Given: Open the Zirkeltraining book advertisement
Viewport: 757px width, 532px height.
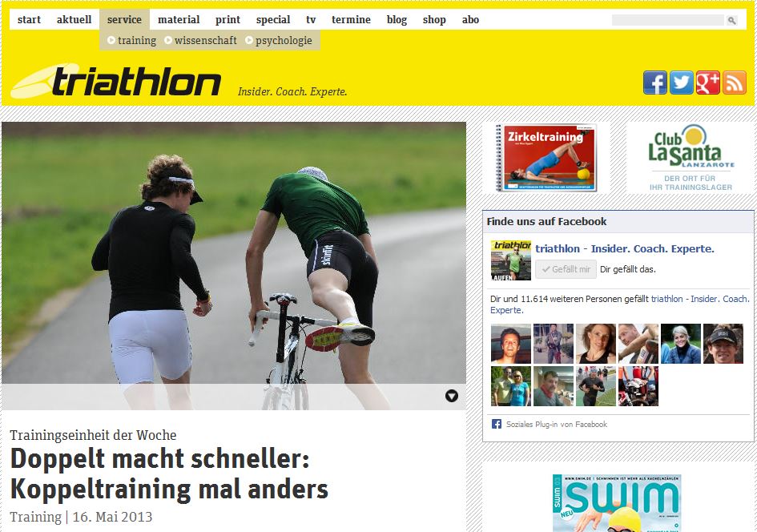Looking at the screenshot, I should pyautogui.click(x=547, y=158).
